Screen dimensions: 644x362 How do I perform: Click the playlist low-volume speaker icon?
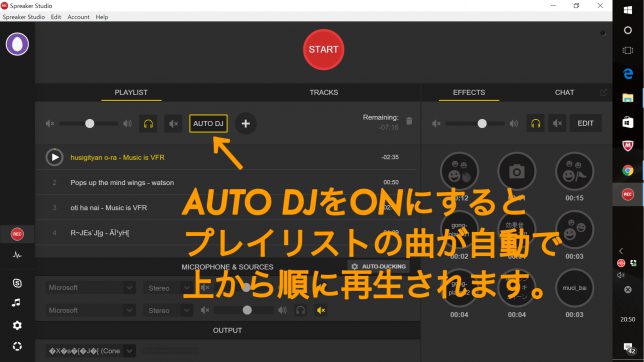click(x=50, y=124)
